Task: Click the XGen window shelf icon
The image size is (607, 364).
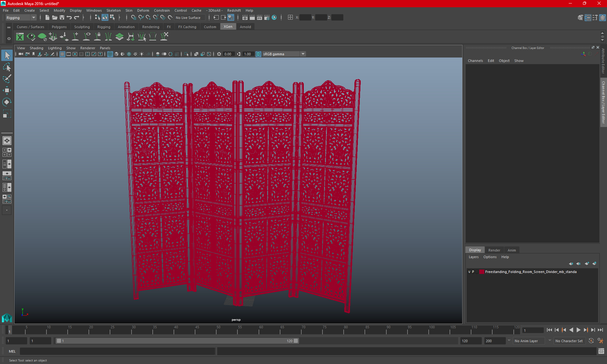Action: click(20, 37)
